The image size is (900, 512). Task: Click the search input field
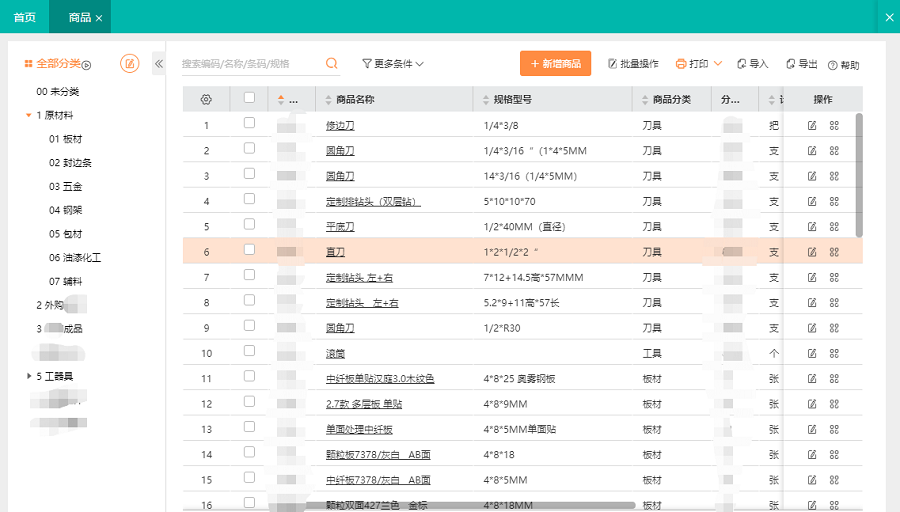[250, 63]
